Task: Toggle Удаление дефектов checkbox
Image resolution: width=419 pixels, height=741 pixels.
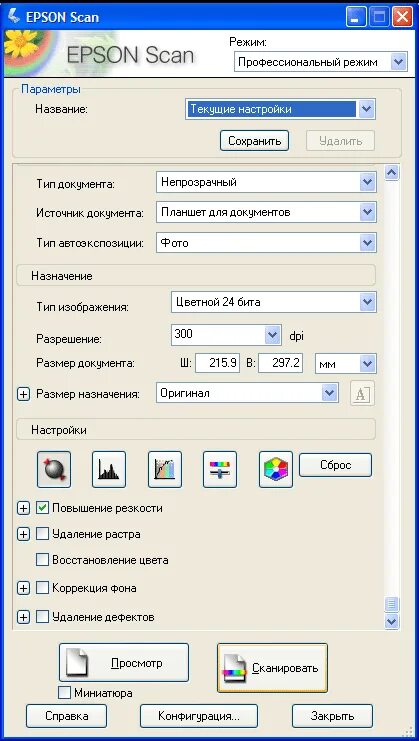Action: tap(43, 617)
